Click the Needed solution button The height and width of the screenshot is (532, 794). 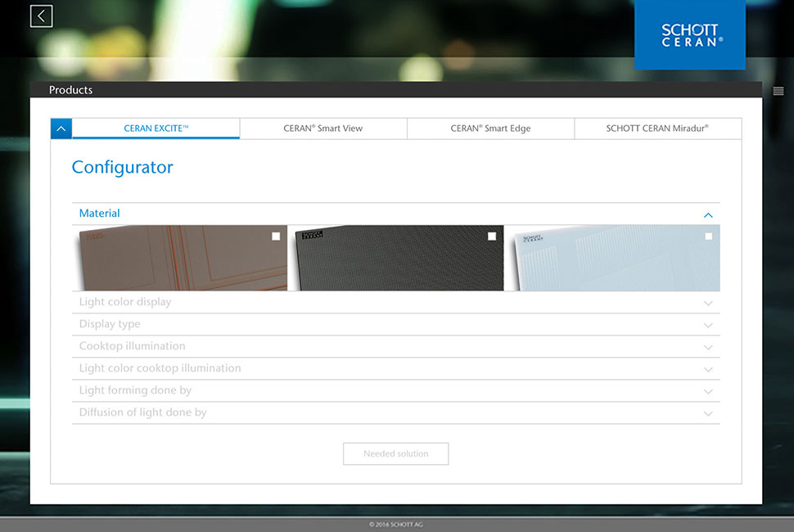click(x=396, y=453)
